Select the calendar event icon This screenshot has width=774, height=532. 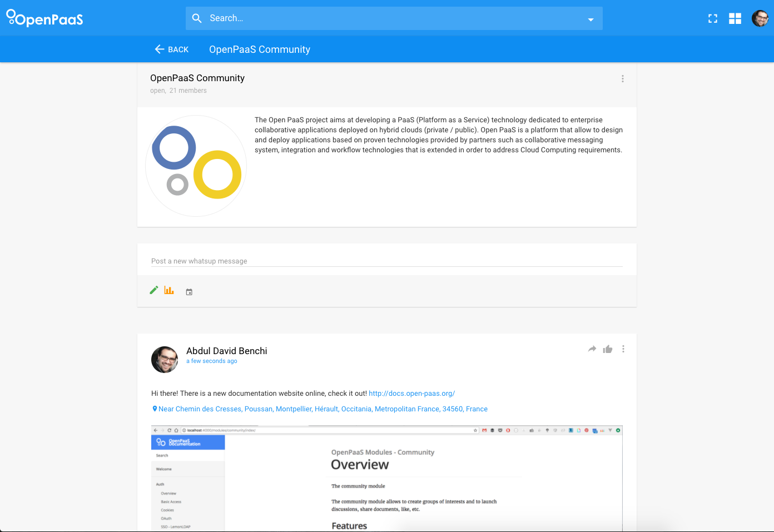(189, 292)
